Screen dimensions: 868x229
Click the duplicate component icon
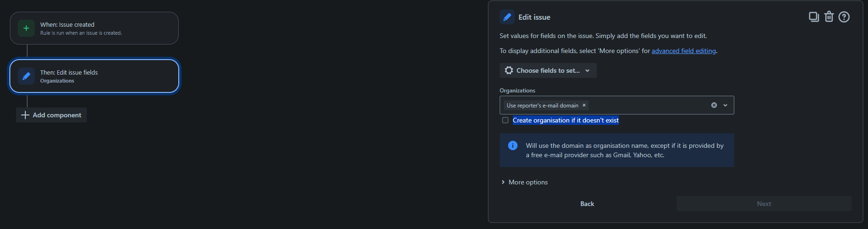pyautogui.click(x=814, y=17)
